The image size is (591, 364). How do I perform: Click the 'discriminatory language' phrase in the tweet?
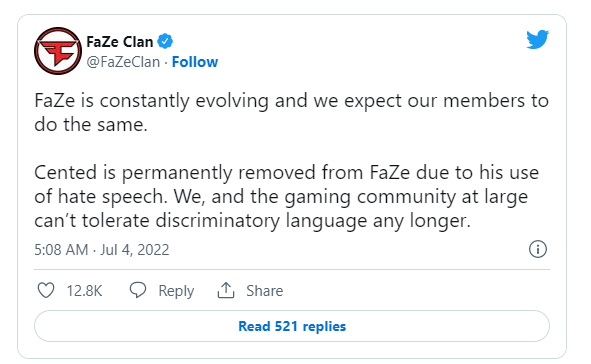click(x=261, y=221)
